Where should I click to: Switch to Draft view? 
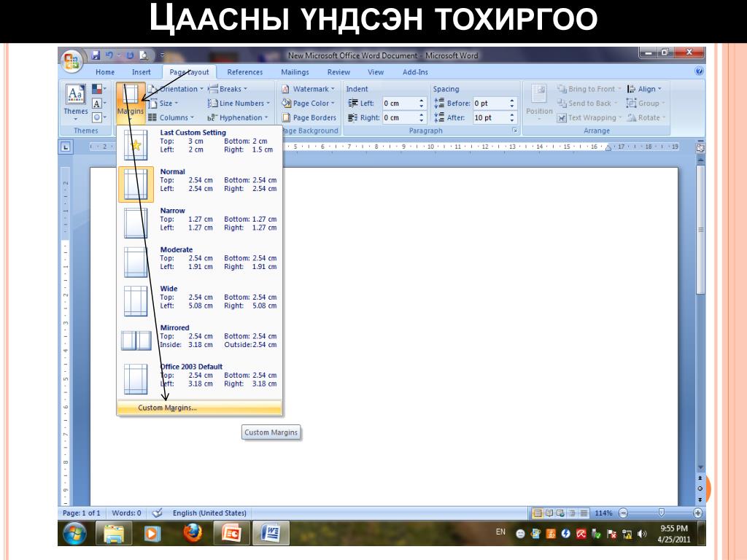point(584,513)
